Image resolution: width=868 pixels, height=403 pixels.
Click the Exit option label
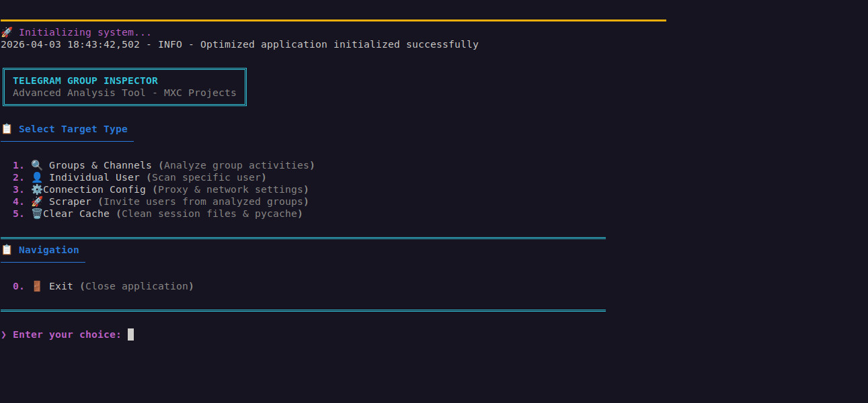coord(61,286)
